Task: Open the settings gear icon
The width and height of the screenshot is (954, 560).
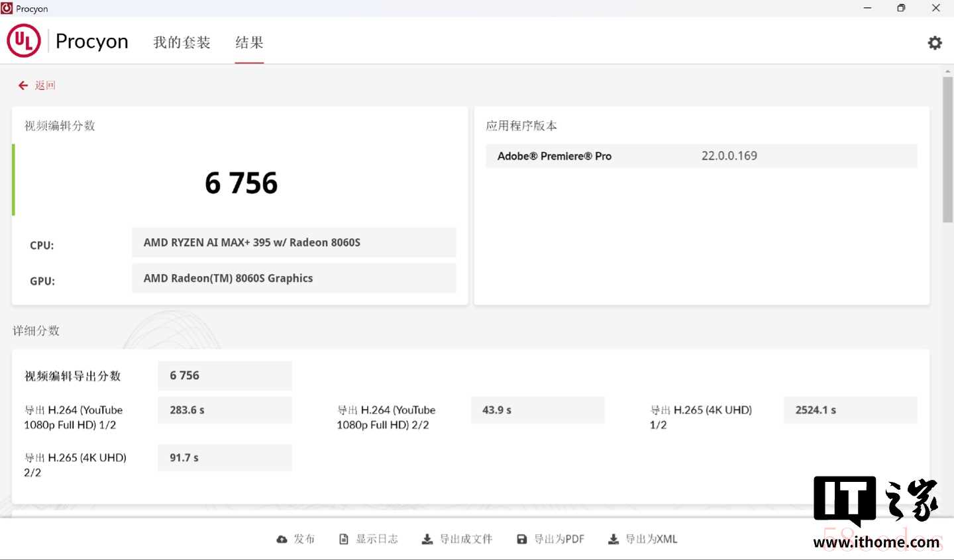Action: coord(935,43)
